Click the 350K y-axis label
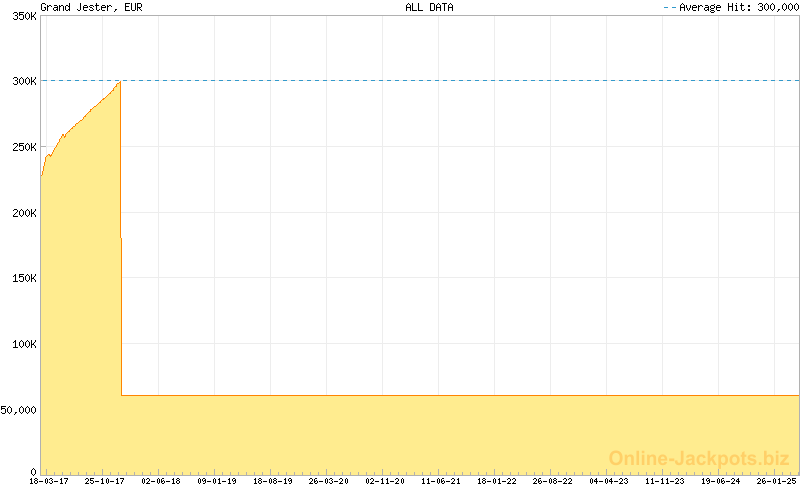Screen dimensions: 800x490 (22, 15)
